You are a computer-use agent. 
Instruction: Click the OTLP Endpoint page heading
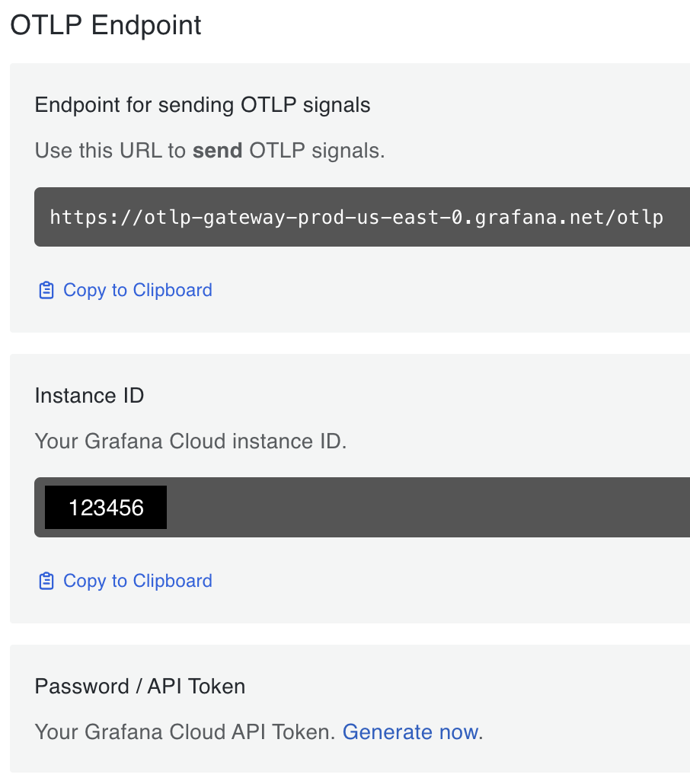tap(106, 25)
